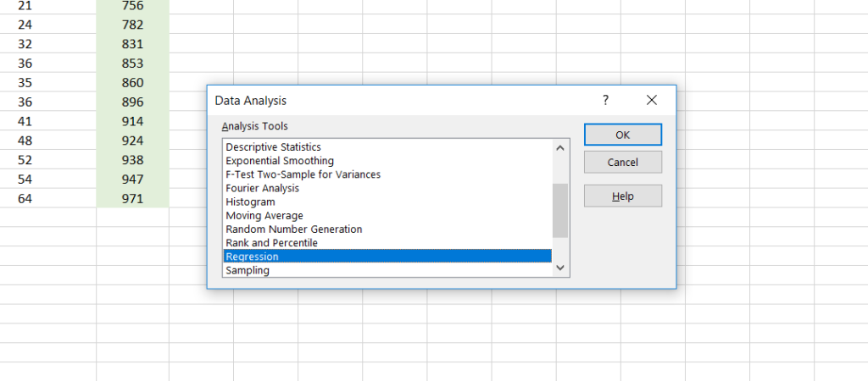The image size is (868, 381).
Task: Select Descriptive Statistics from the list
Action: (273, 147)
